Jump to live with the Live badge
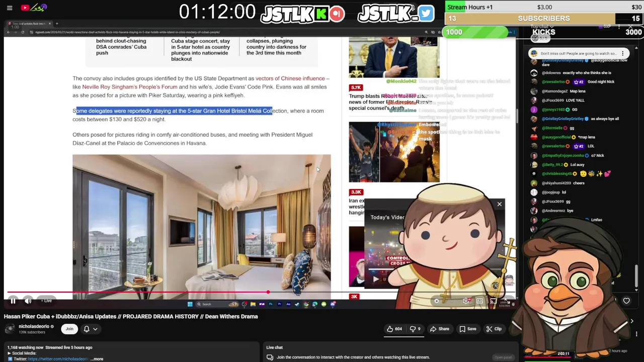The image size is (644, 362). (x=47, y=301)
